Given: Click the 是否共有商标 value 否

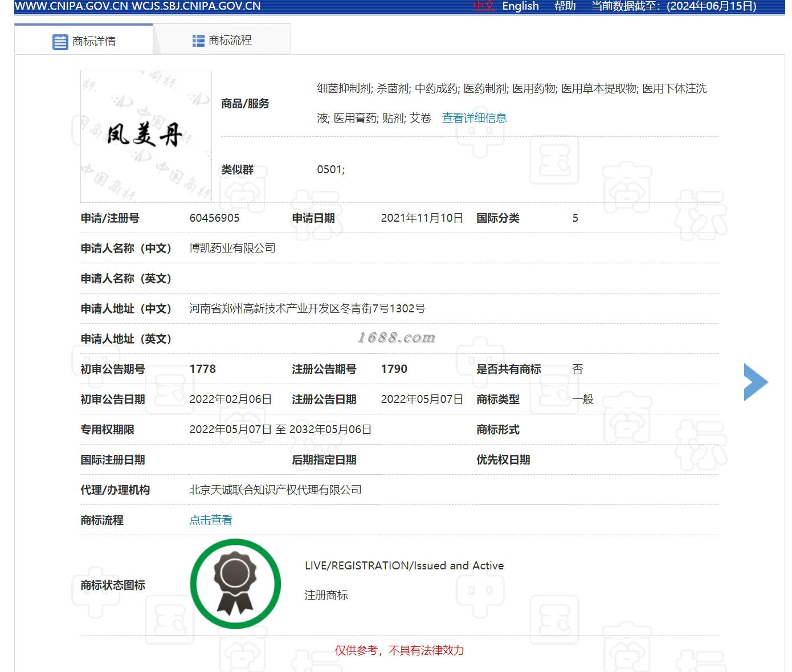Looking at the screenshot, I should (x=578, y=369).
